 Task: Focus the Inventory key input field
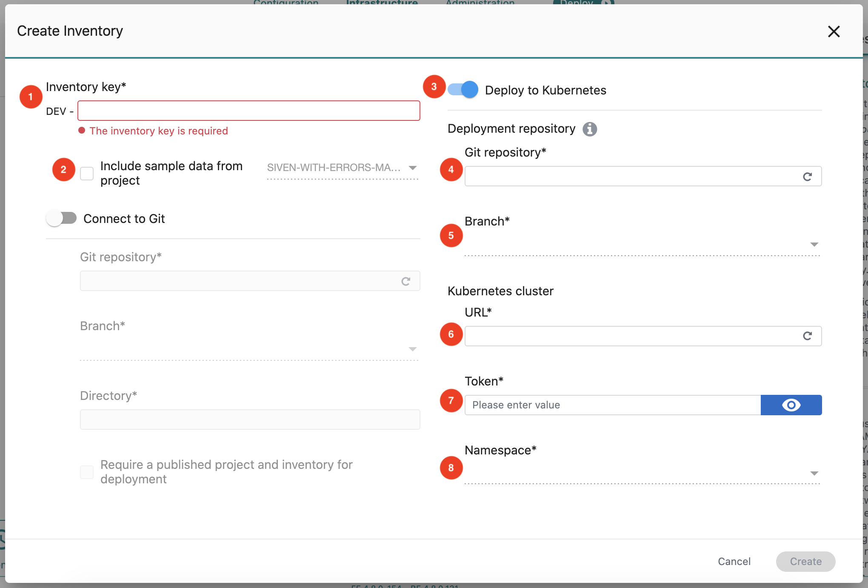(x=249, y=111)
